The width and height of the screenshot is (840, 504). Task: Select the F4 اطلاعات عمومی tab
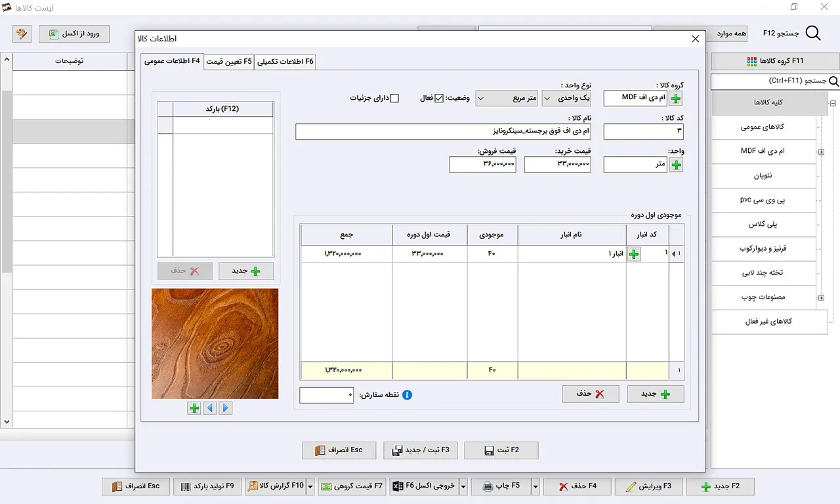pyautogui.click(x=172, y=61)
